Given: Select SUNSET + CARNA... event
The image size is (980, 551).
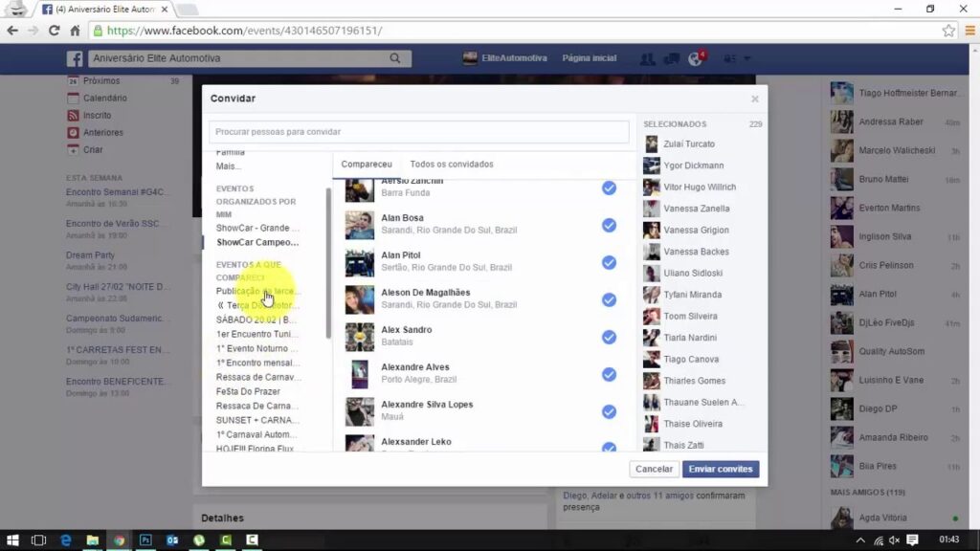Looking at the screenshot, I should pyautogui.click(x=257, y=421).
